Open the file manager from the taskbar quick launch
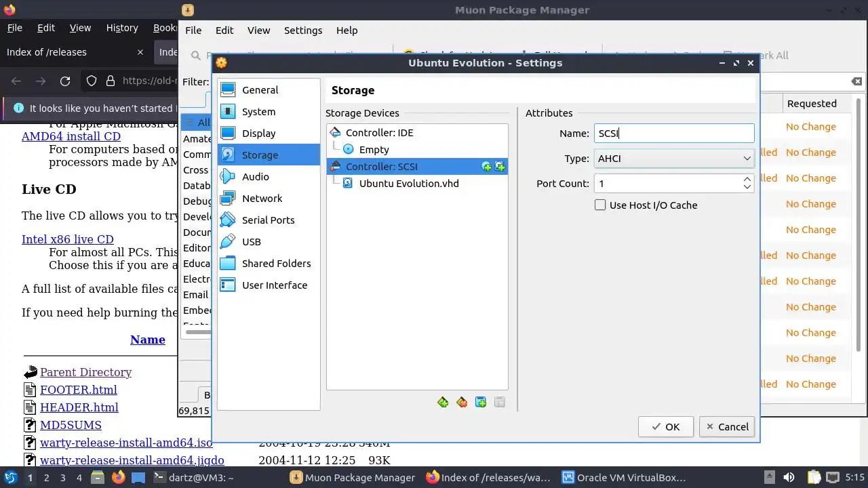This screenshot has width=868, height=488. click(98, 477)
